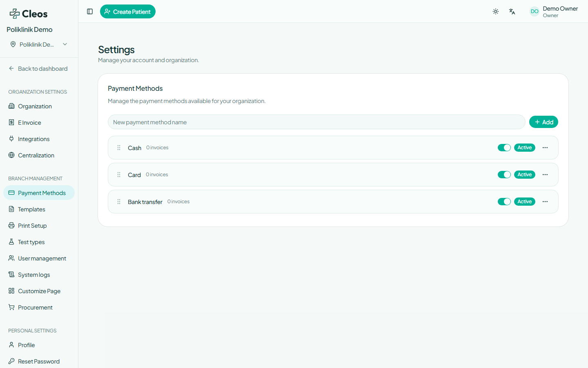
Task: Click the Organization building icon
Action: tap(11, 106)
